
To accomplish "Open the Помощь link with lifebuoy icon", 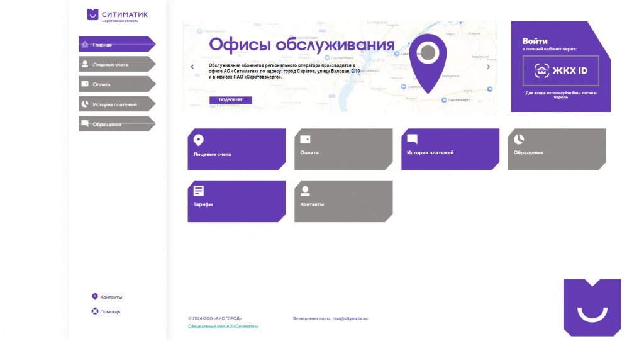I will click(x=109, y=311).
